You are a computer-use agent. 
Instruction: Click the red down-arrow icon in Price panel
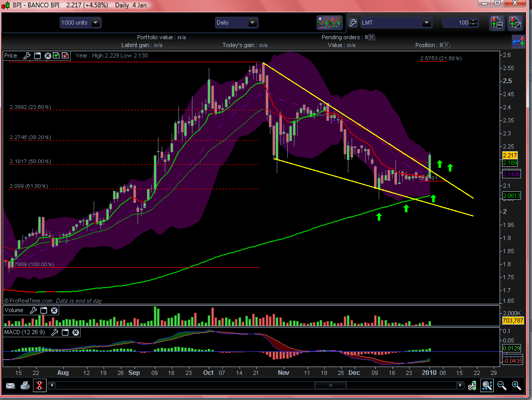[x=65, y=55]
